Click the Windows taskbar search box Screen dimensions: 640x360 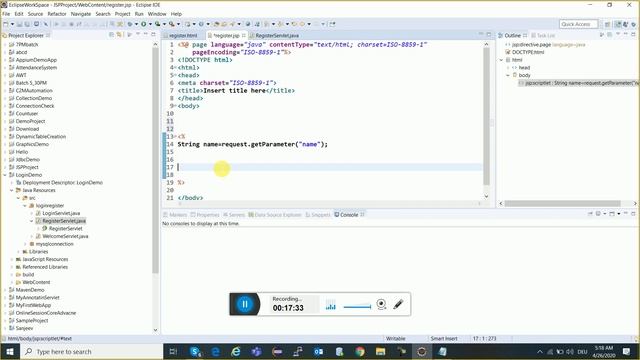point(91,351)
